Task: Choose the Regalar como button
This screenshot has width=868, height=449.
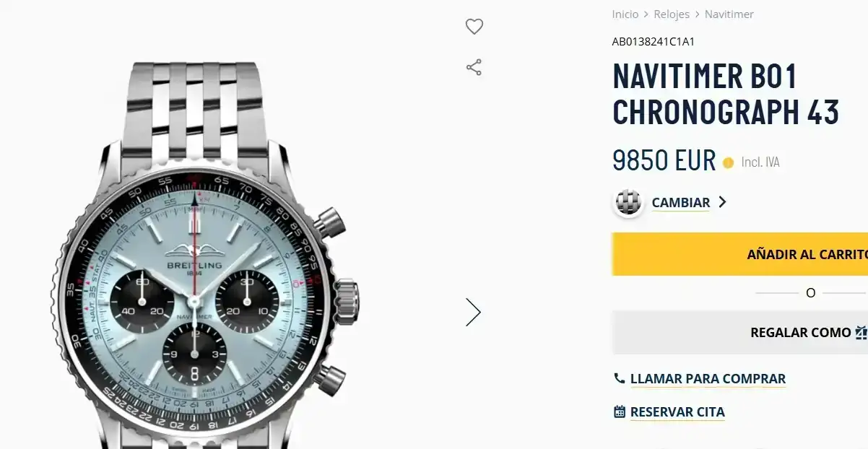Action: [x=740, y=333]
